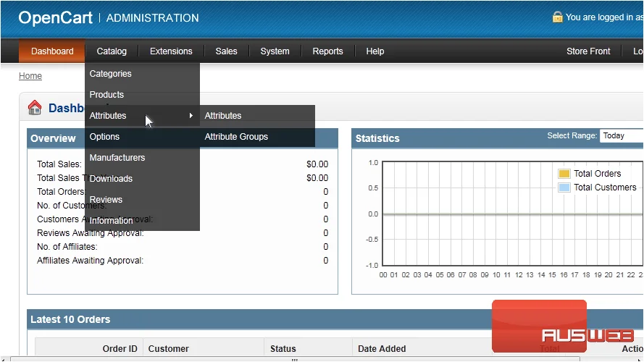Open the Catalog menu
The image size is (644, 362).
pyautogui.click(x=112, y=51)
